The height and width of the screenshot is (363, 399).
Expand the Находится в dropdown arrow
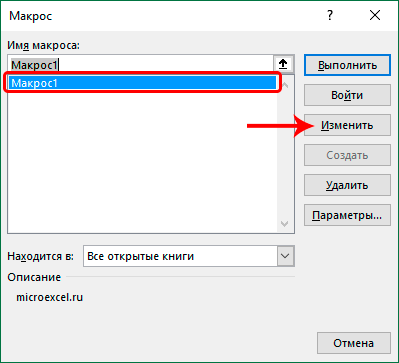click(x=285, y=256)
